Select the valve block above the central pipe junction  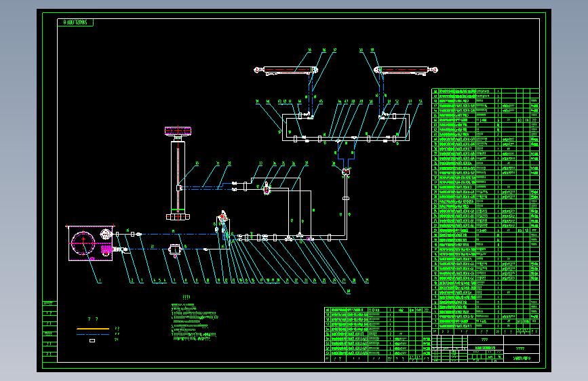[222, 218]
